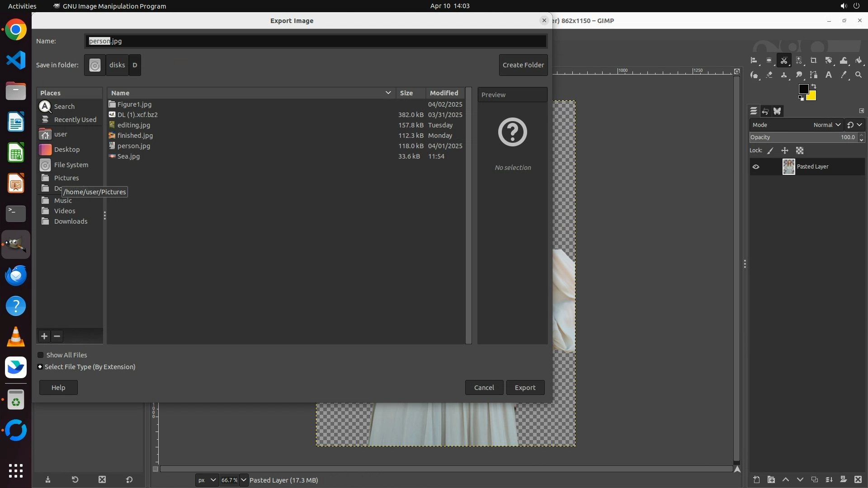Enable Show All Files checkbox
Screen dimensions: 868x488
tap(41, 355)
